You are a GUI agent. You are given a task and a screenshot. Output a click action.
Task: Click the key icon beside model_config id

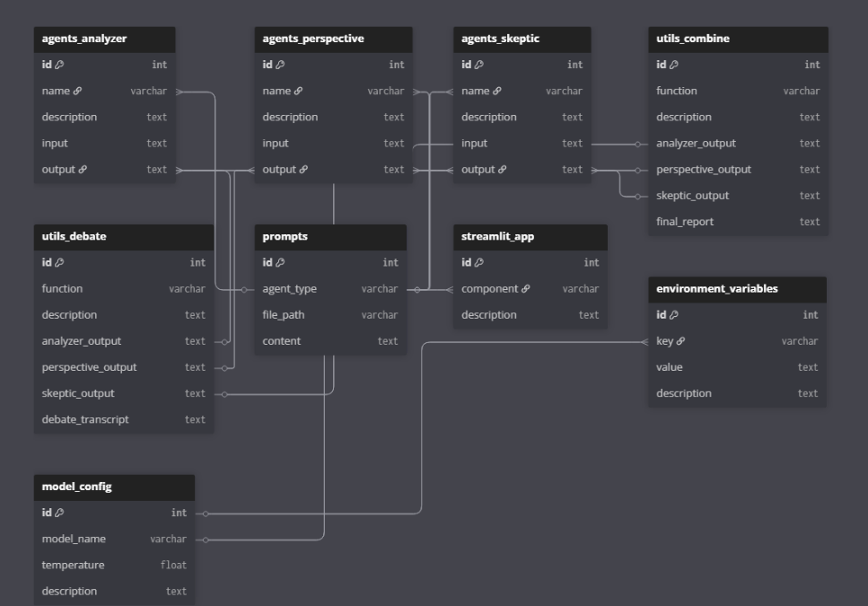tap(60, 513)
